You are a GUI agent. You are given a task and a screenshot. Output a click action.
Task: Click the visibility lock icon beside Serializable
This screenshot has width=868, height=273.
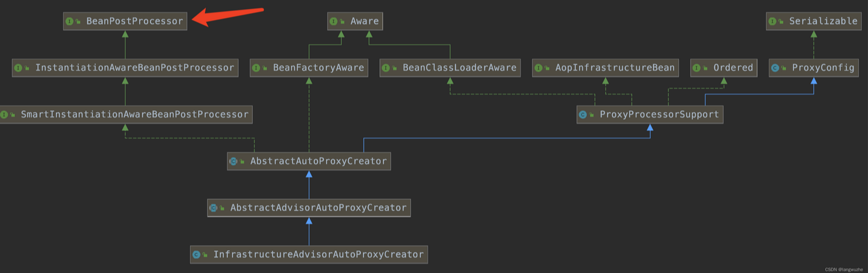click(x=782, y=22)
